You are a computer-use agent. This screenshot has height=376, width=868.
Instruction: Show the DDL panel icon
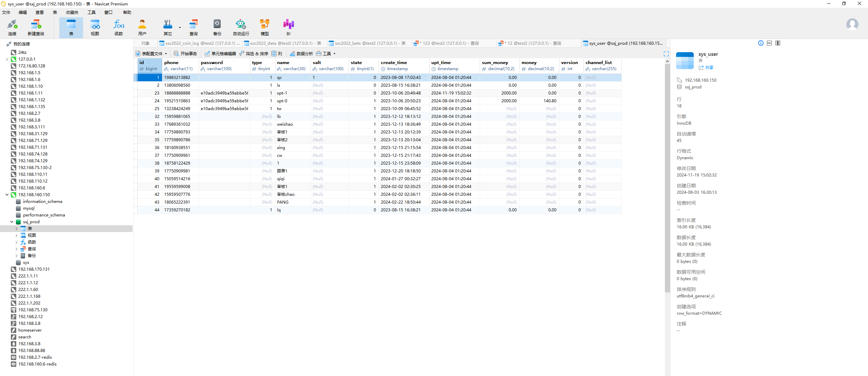tap(769, 43)
